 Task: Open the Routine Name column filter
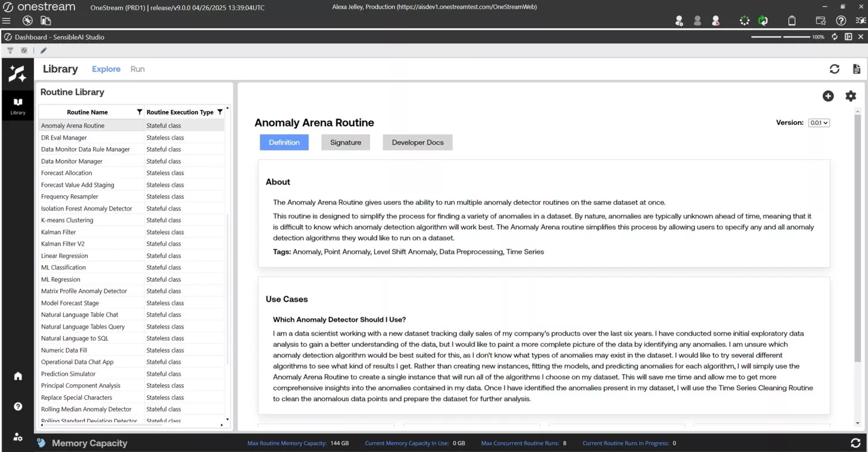click(139, 112)
